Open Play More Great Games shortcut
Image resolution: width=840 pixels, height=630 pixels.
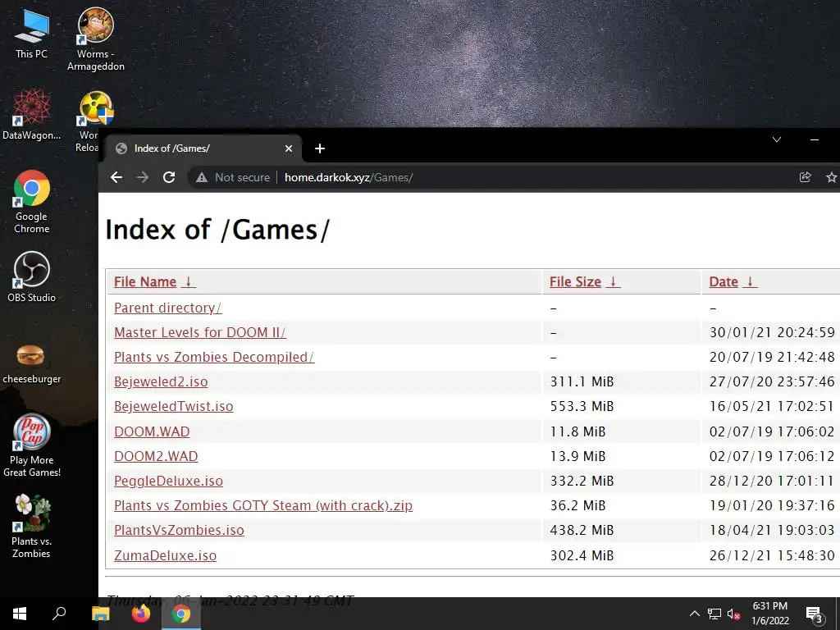click(32, 445)
